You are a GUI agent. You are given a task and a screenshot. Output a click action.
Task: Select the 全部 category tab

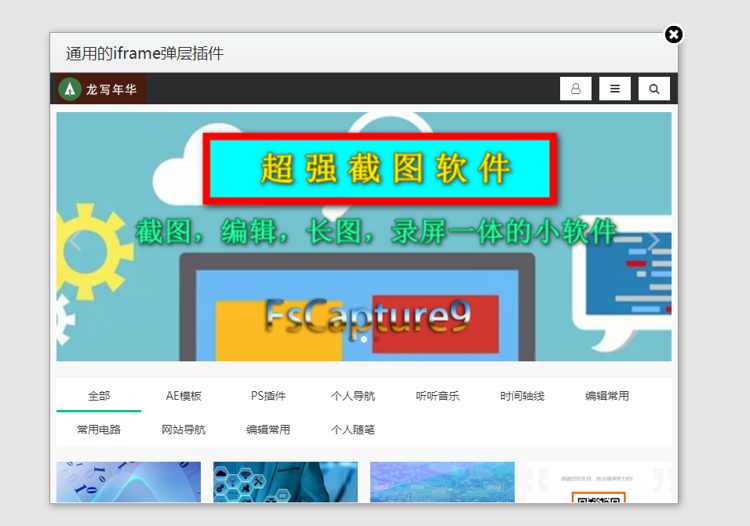click(99, 396)
